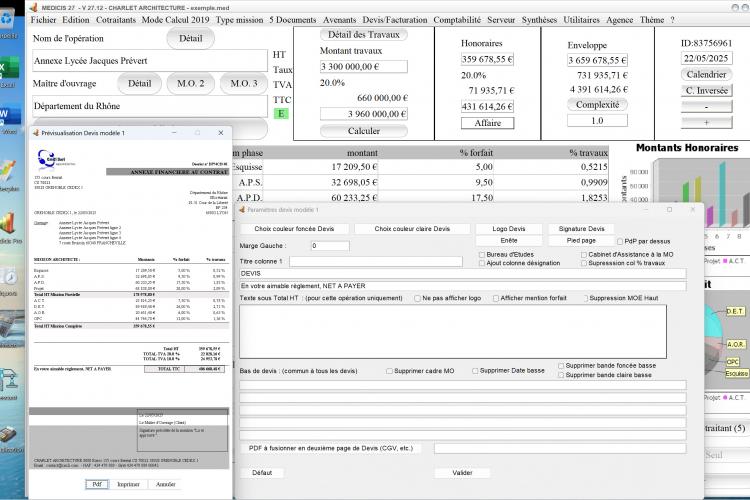
Task: Open the Cotraitants menu
Action: 116,20
